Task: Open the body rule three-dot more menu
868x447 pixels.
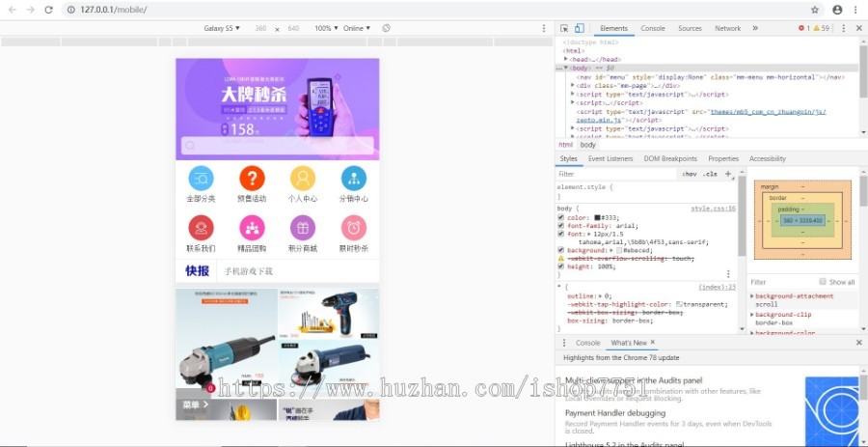Action: (728, 273)
